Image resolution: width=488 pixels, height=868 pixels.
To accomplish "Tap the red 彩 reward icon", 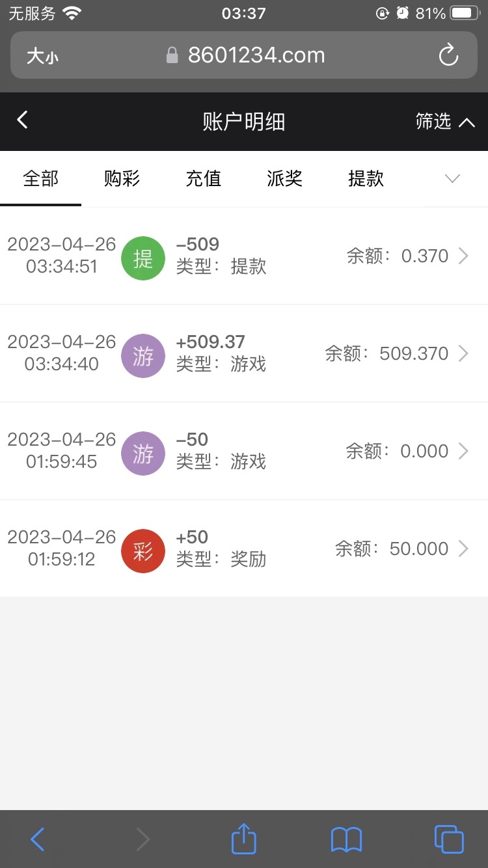I will (x=143, y=551).
